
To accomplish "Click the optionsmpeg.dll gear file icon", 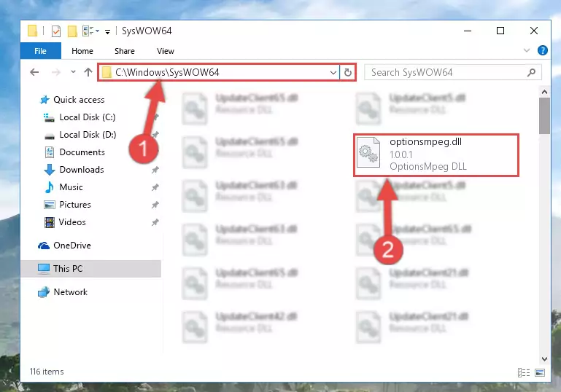I will pos(368,152).
